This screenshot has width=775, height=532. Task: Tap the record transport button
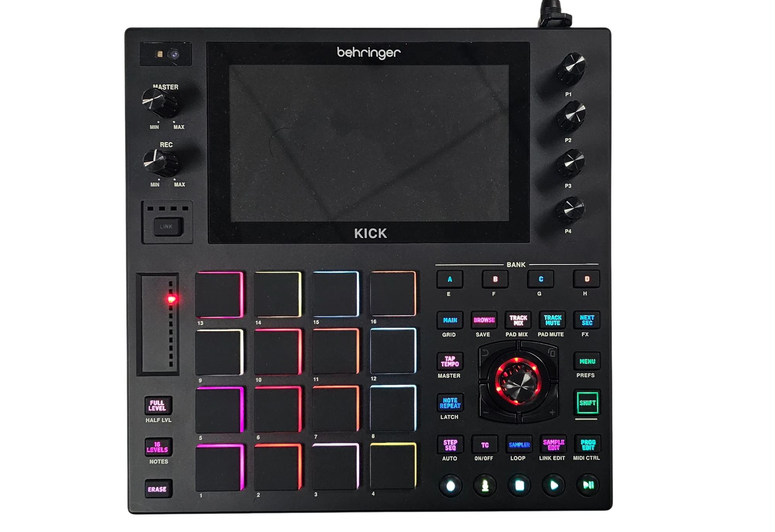(x=450, y=486)
